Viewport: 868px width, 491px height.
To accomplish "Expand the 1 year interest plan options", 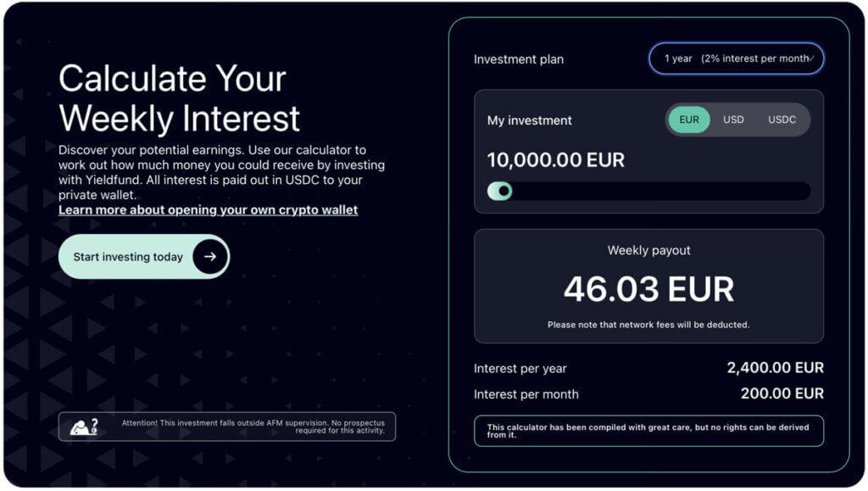I will point(736,59).
